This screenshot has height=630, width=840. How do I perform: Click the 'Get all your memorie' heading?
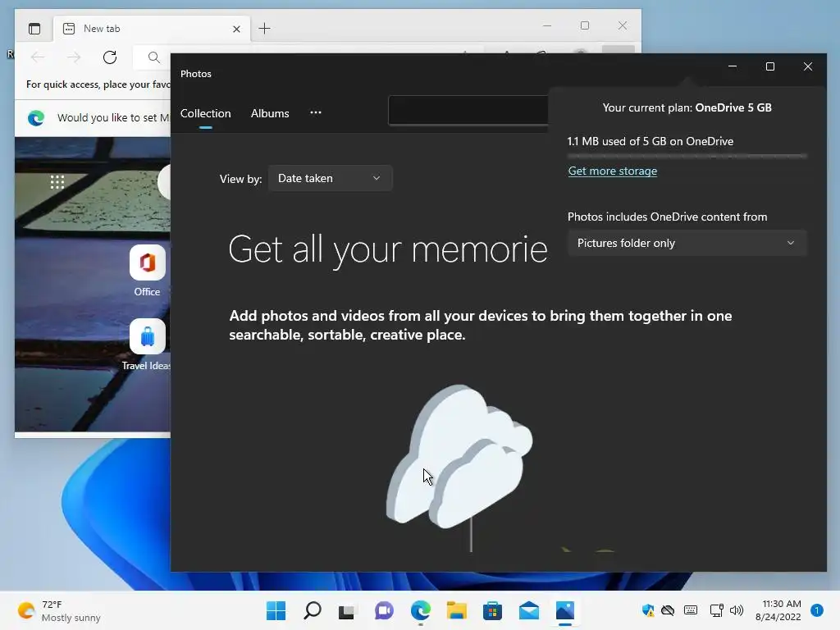[x=388, y=249]
